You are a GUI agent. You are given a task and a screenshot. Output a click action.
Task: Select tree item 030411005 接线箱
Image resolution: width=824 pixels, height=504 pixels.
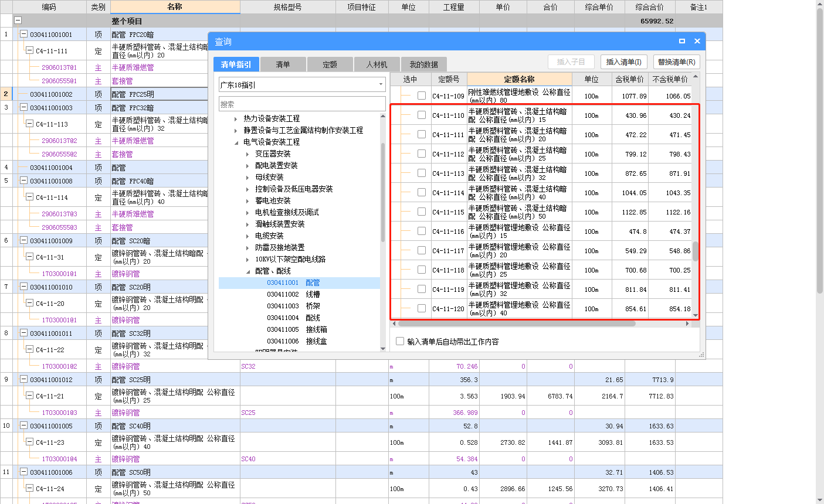point(297,329)
